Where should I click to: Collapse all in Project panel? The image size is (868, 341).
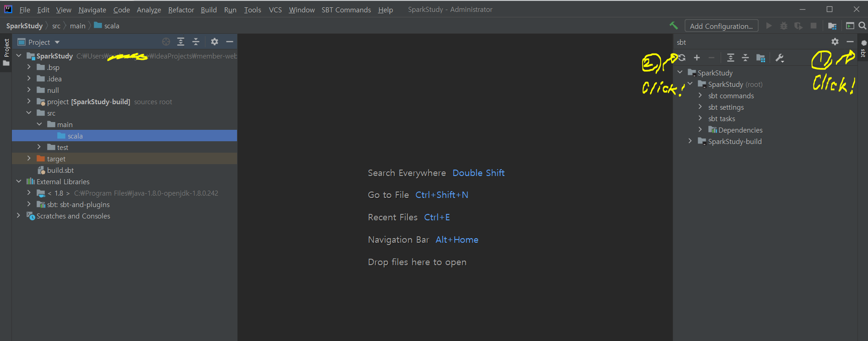click(196, 42)
